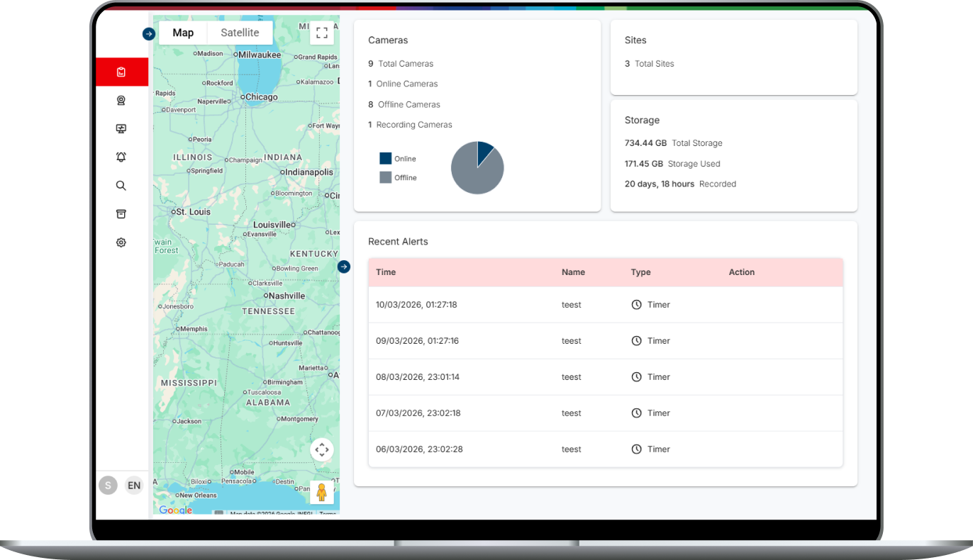Expand the panel using the mid-map arrow
The image size is (973, 560).
(343, 267)
